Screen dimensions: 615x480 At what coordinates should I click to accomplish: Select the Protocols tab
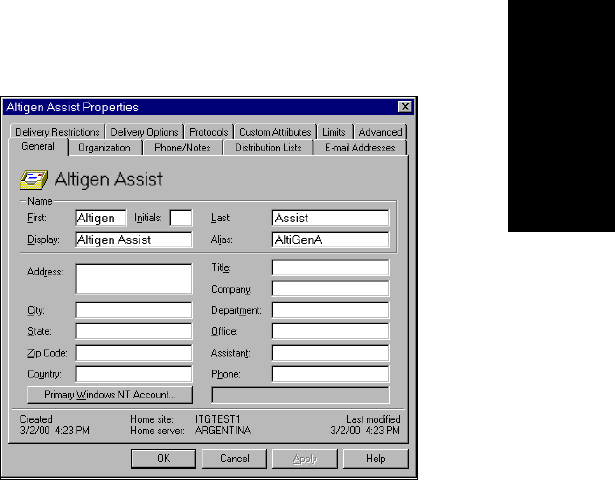point(209,132)
